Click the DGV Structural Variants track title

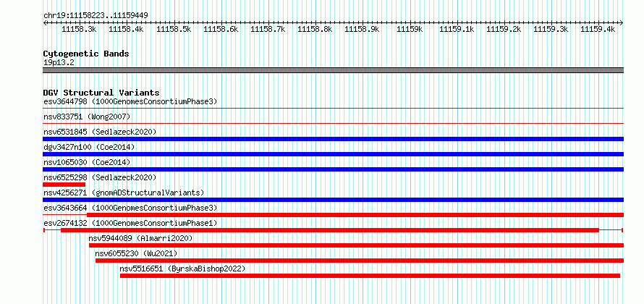101,93
